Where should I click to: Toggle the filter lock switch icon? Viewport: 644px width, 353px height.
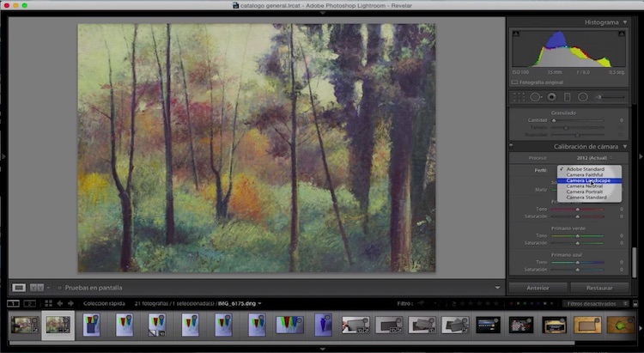635,304
